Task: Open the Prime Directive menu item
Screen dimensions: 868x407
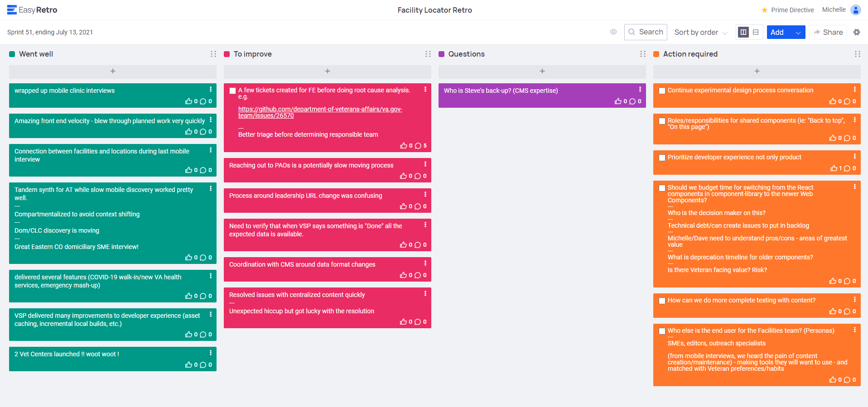Action: (787, 10)
